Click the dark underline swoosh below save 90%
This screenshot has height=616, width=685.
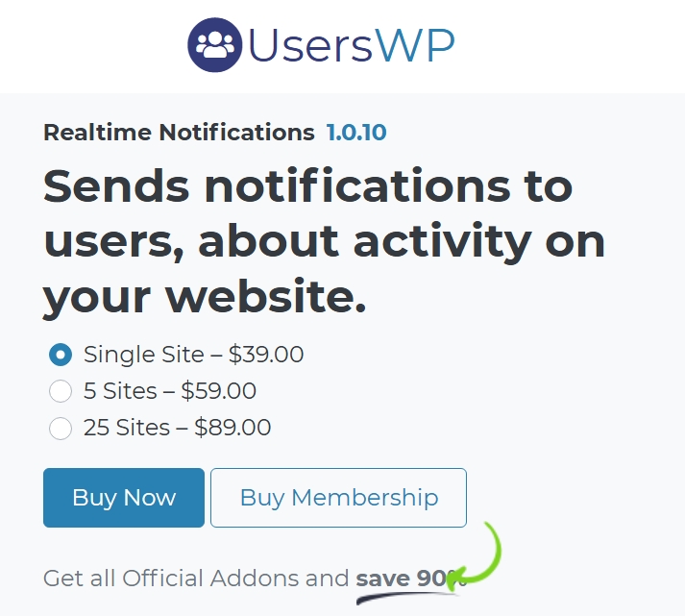407,598
